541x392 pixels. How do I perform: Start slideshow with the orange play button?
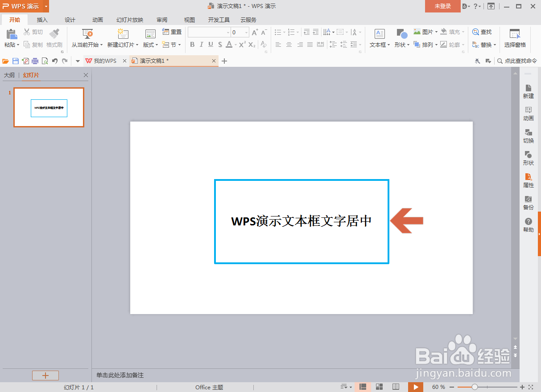tap(416, 387)
